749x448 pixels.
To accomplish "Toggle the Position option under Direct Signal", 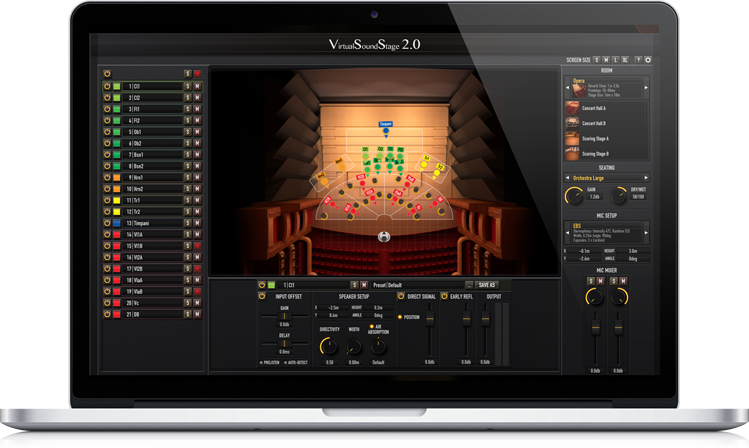I will [x=400, y=317].
